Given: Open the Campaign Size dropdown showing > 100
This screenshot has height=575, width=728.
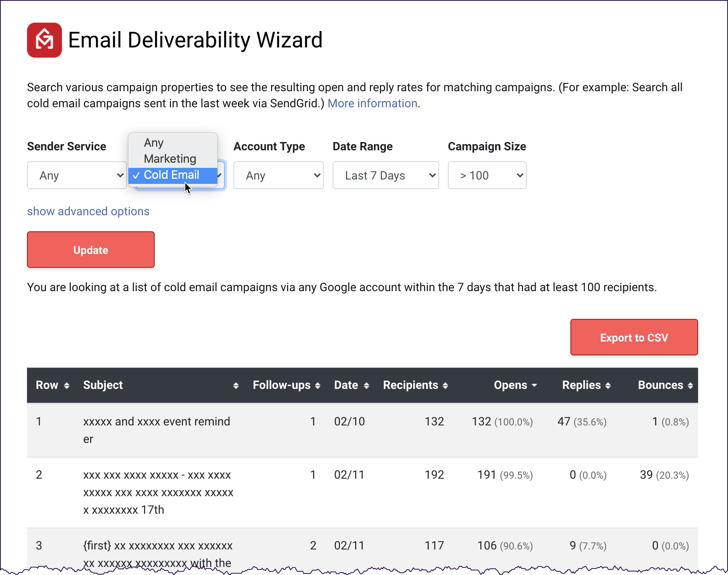Looking at the screenshot, I should [487, 175].
